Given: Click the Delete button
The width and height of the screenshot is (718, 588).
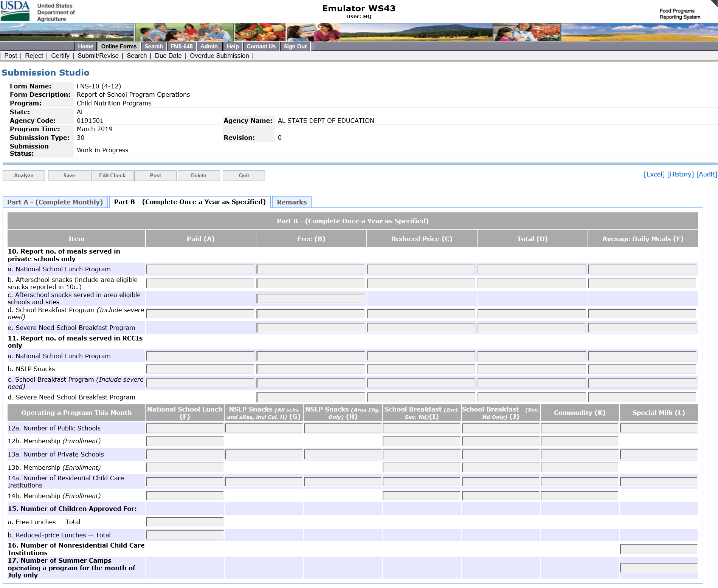Looking at the screenshot, I should pos(199,176).
